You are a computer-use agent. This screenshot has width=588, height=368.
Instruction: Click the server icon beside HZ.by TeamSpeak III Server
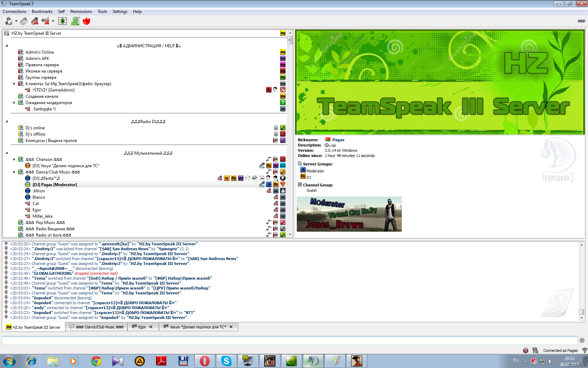coord(7,33)
